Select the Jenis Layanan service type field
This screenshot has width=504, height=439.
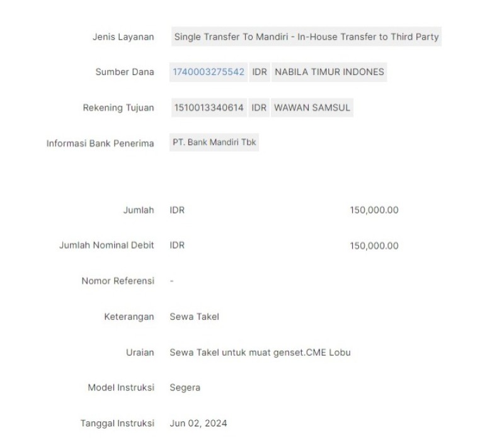pos(306,37)
